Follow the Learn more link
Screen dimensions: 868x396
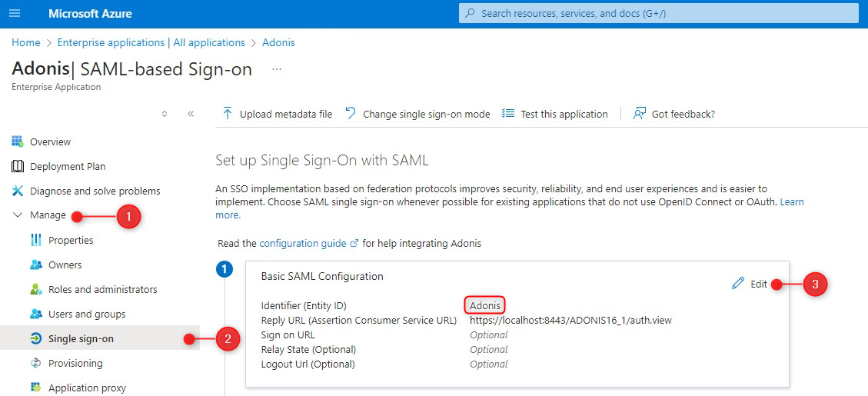point(792,202)
